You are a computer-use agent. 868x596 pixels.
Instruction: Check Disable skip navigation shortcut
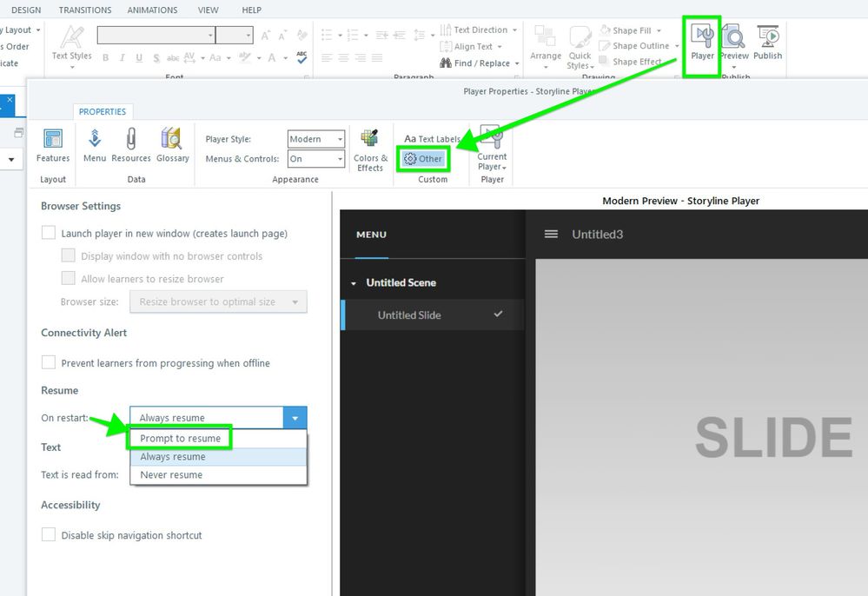tap(49, 534)
